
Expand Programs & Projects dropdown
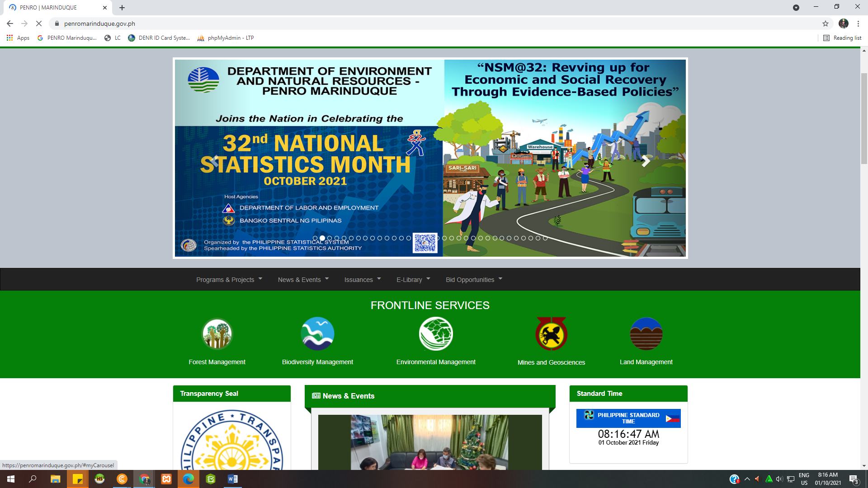(x=229, y=280)
